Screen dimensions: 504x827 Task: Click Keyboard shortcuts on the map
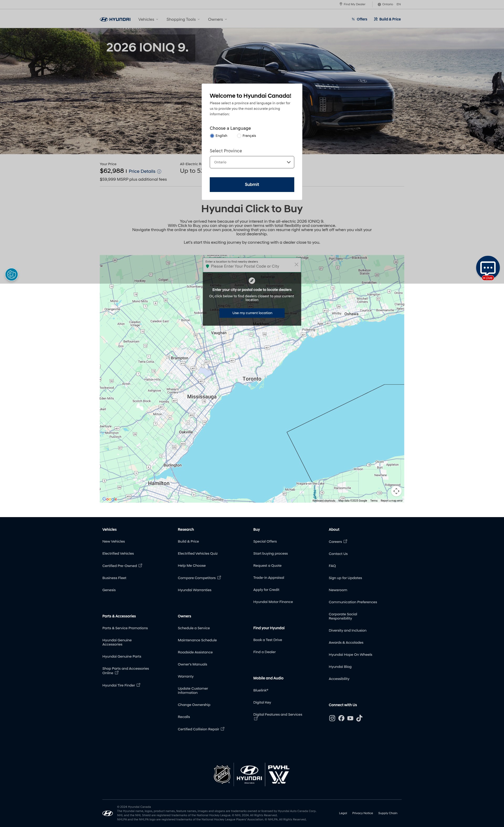tap(324, 501)
